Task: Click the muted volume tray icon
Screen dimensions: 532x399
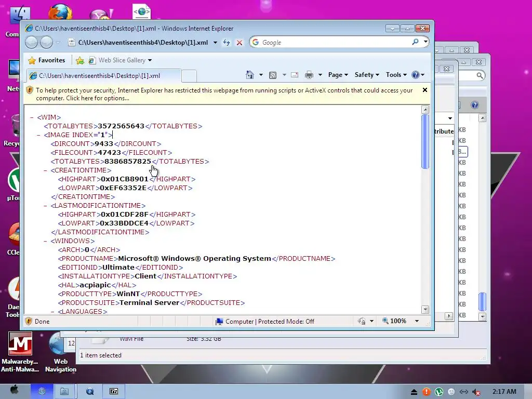Action: coord(477,392)
